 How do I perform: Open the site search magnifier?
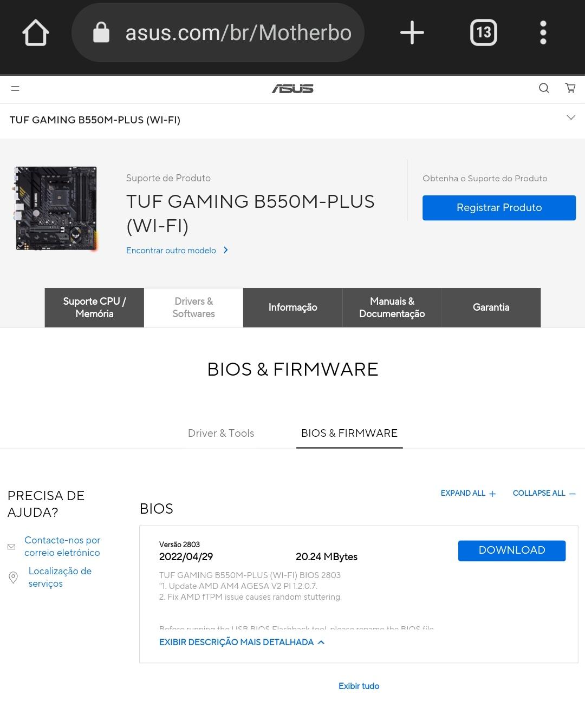click(x=544, y=88)
